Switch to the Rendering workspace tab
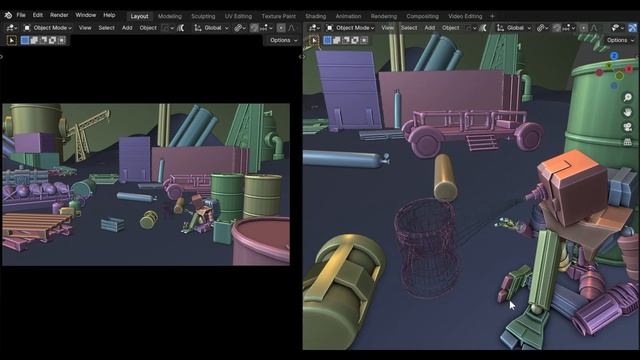This screenshot has width=640, height=360. click(x=384, y=16)
